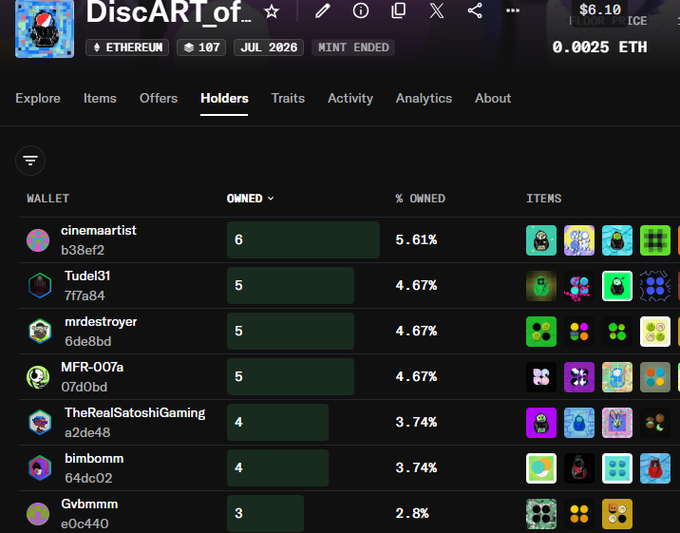Open the Analytics tab

(424, 98)
